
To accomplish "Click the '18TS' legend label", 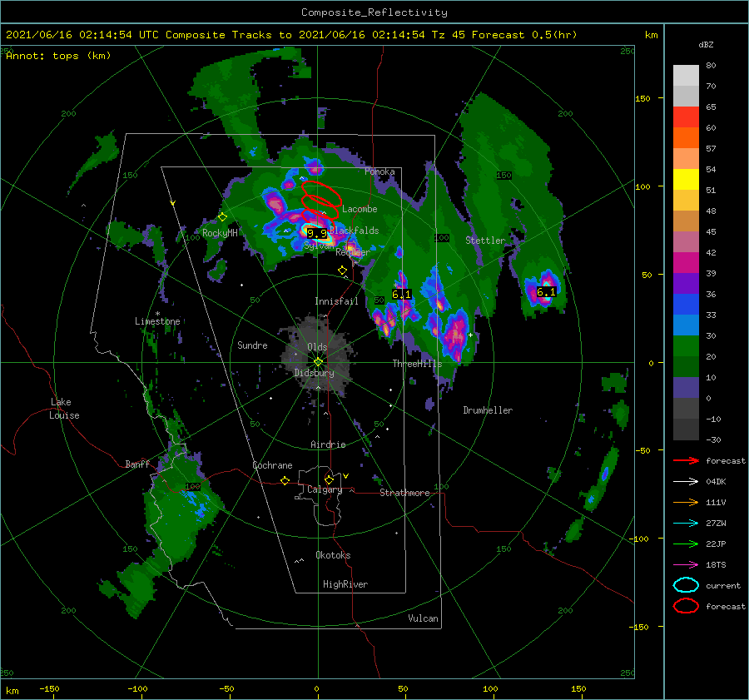I will (716, 565).
